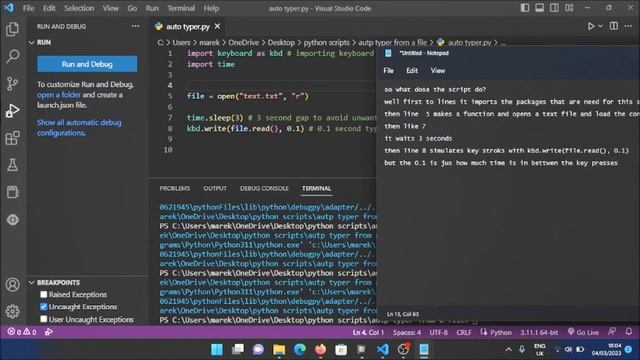The image size is (640, 360).
Task: Open Notepad's Edit menu
Action: click(x=412, y=71)
